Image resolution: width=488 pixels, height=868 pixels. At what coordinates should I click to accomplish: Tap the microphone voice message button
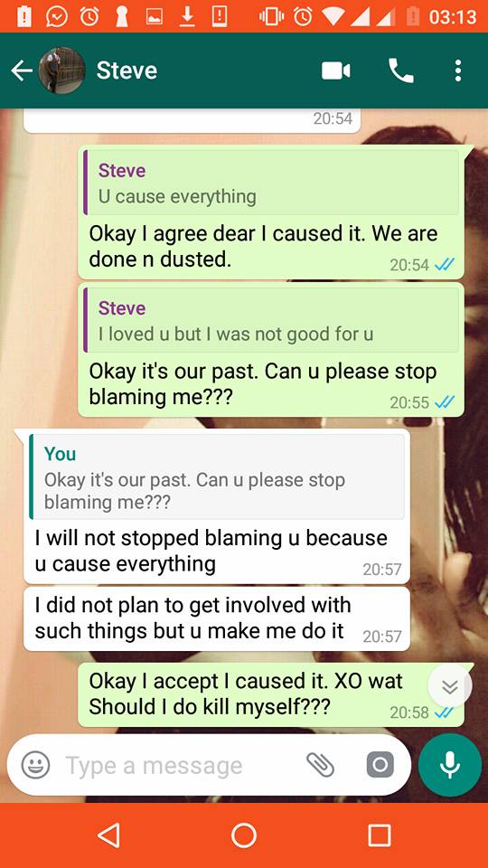[x=450, y=765]
